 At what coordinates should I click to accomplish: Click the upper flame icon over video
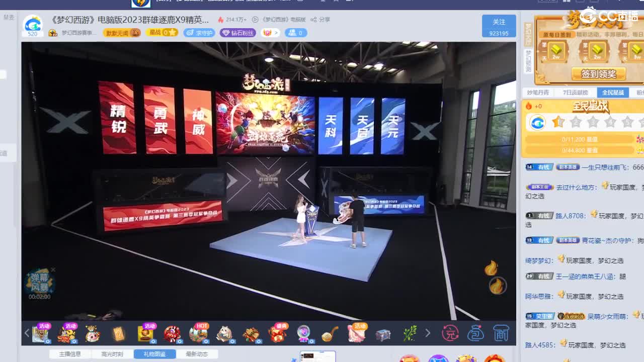pyautogui.click(x=491, y=268)
